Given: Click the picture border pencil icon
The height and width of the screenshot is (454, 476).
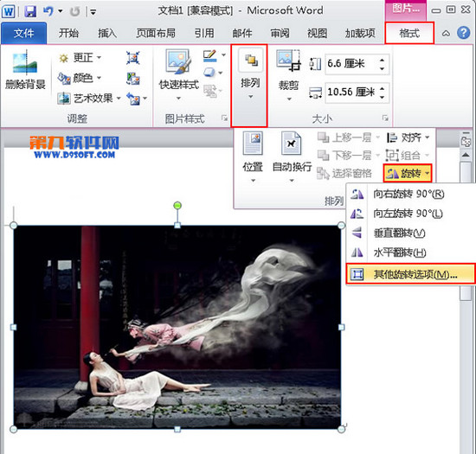Looking at the screenshot, I should click(x=210, y=55).
